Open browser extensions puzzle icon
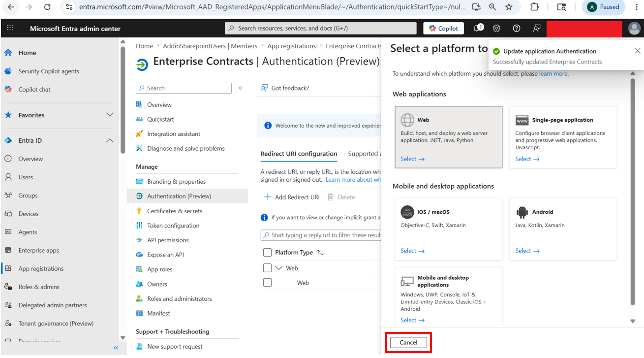The height and width of the screenshot is (358, 644). pos(534,7)
